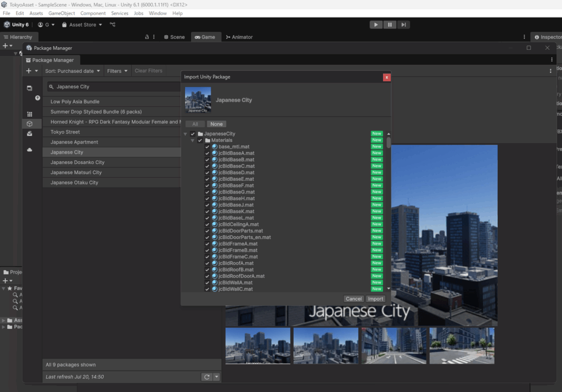Image resolution: width=562 pixels, height=392 pixels.
Task: Click Import in the import dialog
Action: [375, 299]
